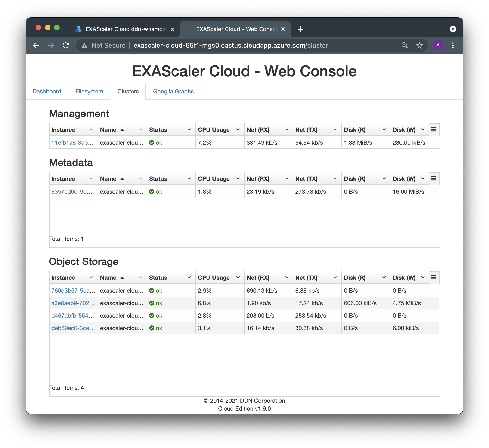Click the Net (RX) value 690.13 kb/s
Screen dimensions: 489x448
pos(262,291)
